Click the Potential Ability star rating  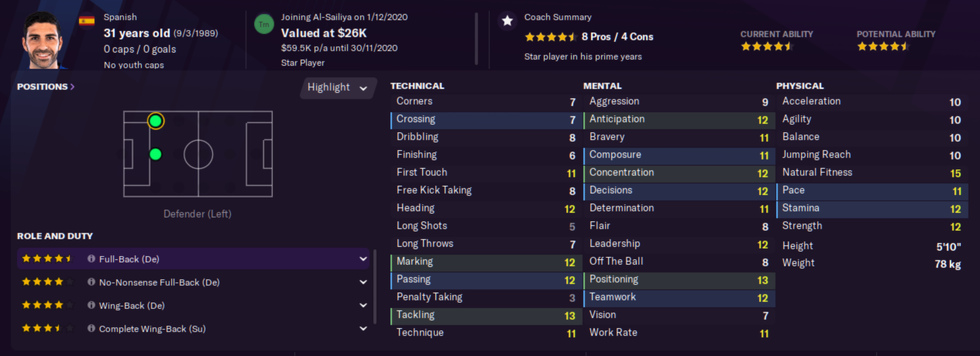(x=883, y=46)
